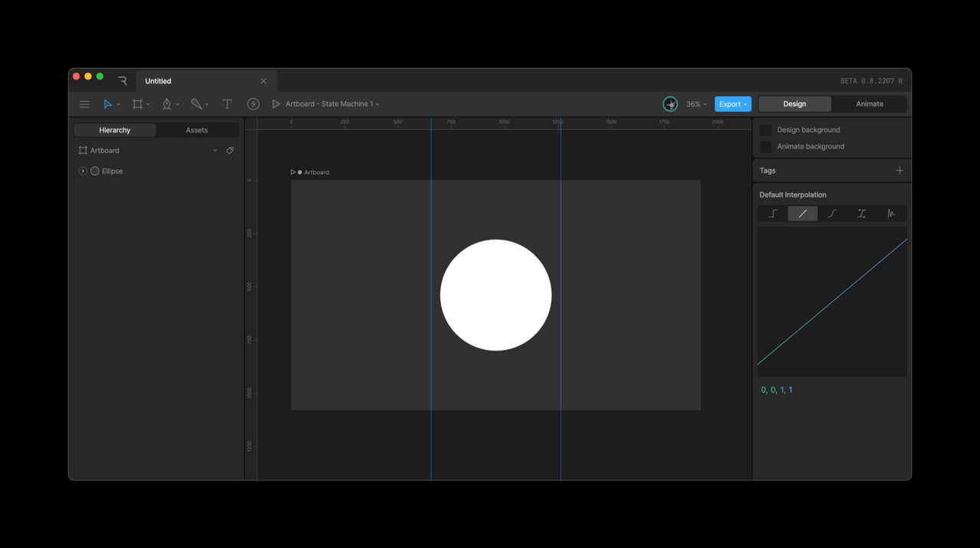
Task: Close the Untitled file tab
Action: 263,81
